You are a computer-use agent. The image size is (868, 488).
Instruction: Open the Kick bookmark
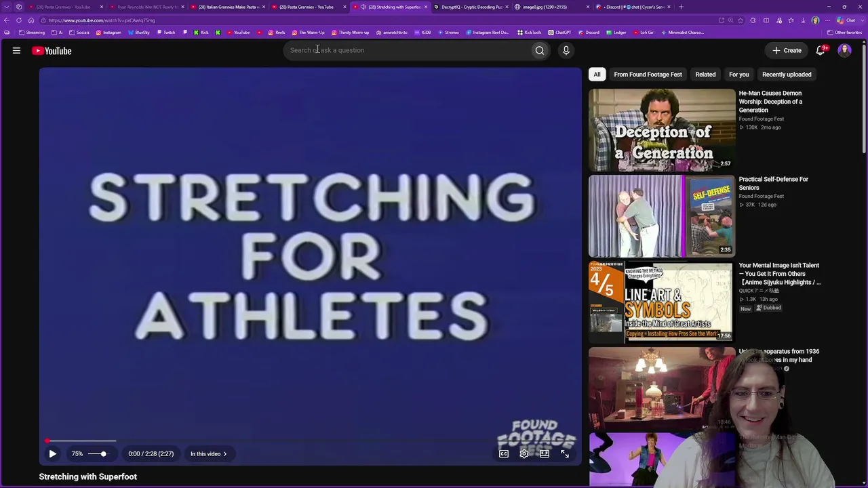pos(201,33)
